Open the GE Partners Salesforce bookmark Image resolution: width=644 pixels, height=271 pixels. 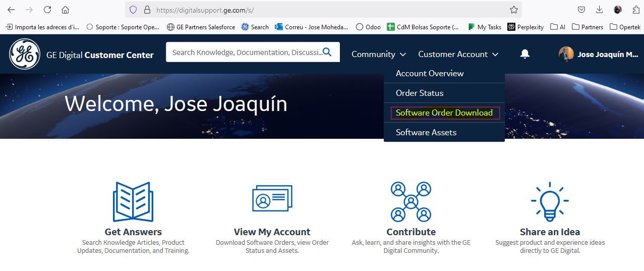click(201, 27)
